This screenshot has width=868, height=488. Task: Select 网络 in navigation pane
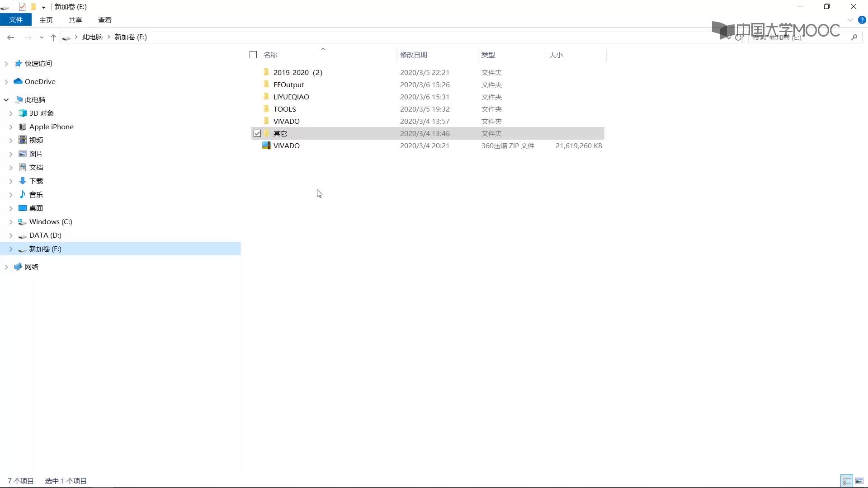[32, 267]
